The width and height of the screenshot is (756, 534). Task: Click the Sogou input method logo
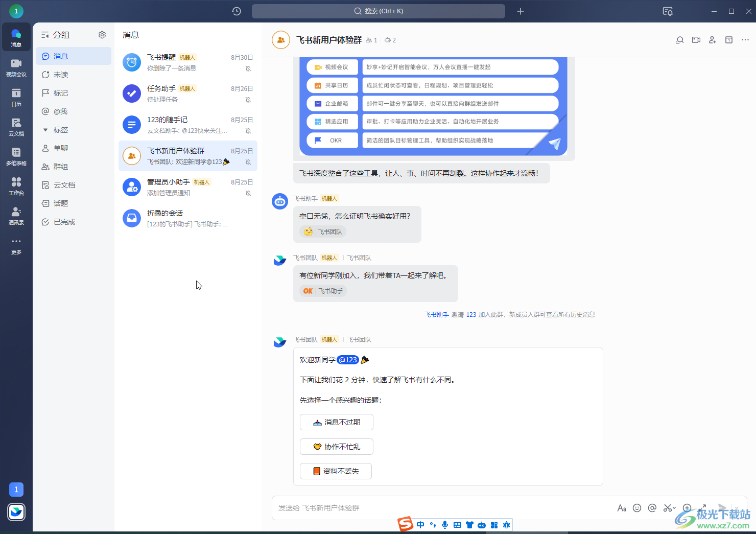click(x=405, y=524)
